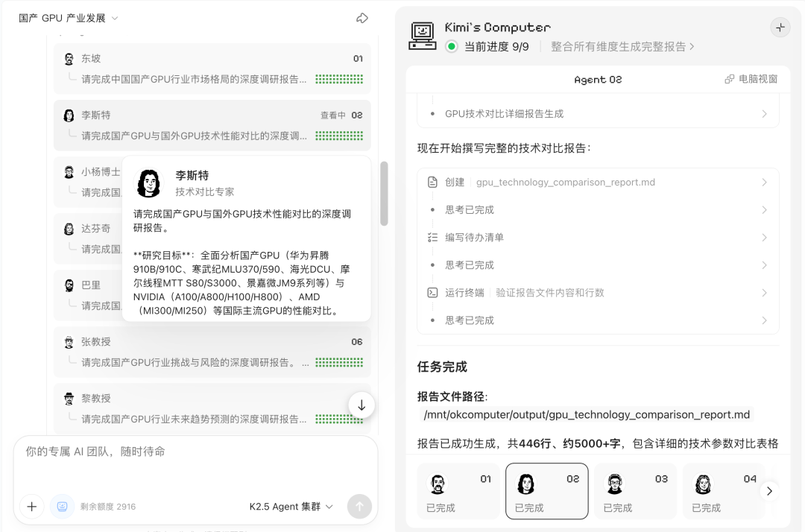Click the report file path text
The width and height of the screenshot is (805, 532).
[587, 414]
